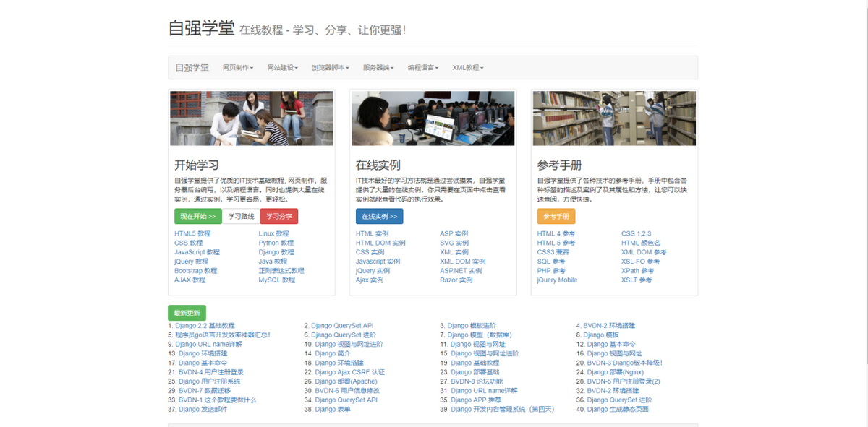Open the 正则表达式教程 link
The width and height of the screenshot is (868, 427).
281,271
